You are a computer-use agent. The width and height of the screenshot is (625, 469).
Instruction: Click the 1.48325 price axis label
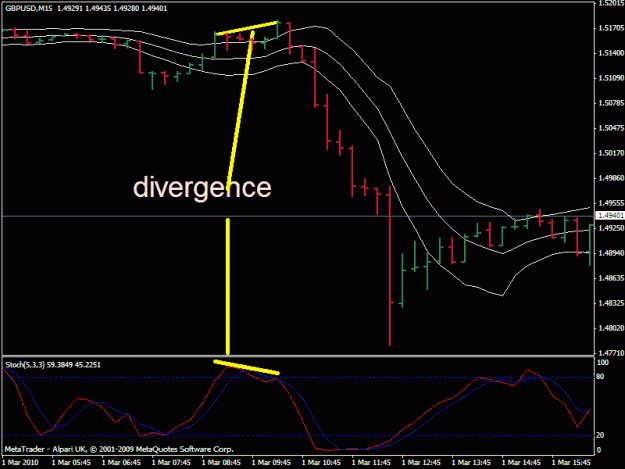[611, 303]
